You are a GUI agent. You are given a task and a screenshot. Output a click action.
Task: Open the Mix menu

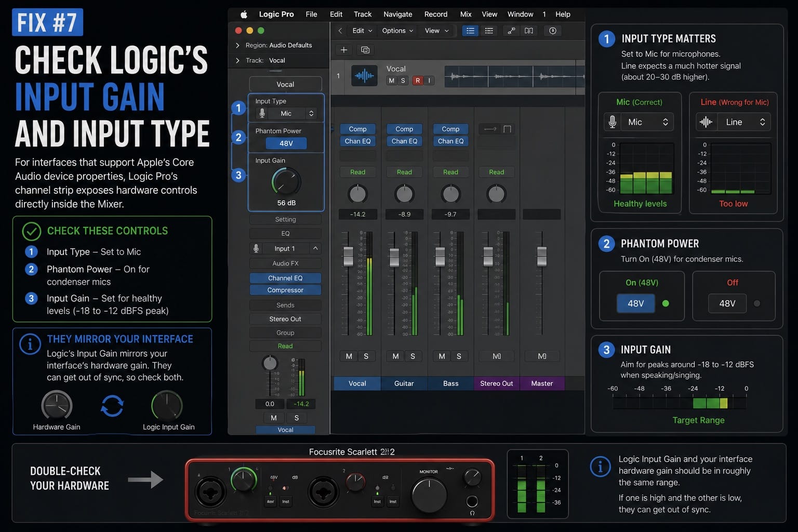point(466,14)
